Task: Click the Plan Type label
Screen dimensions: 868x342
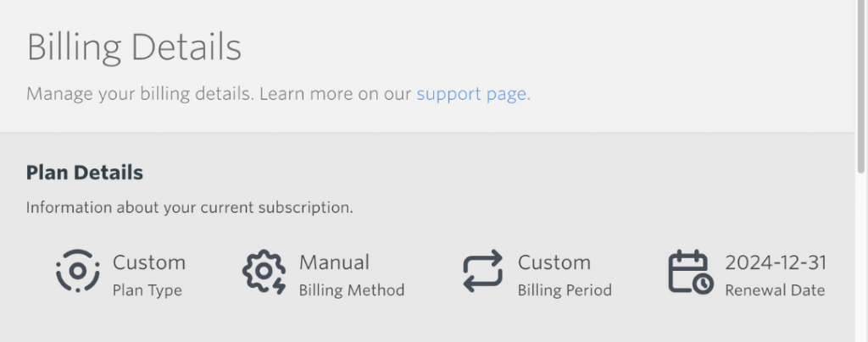Action: coord(147,290)
